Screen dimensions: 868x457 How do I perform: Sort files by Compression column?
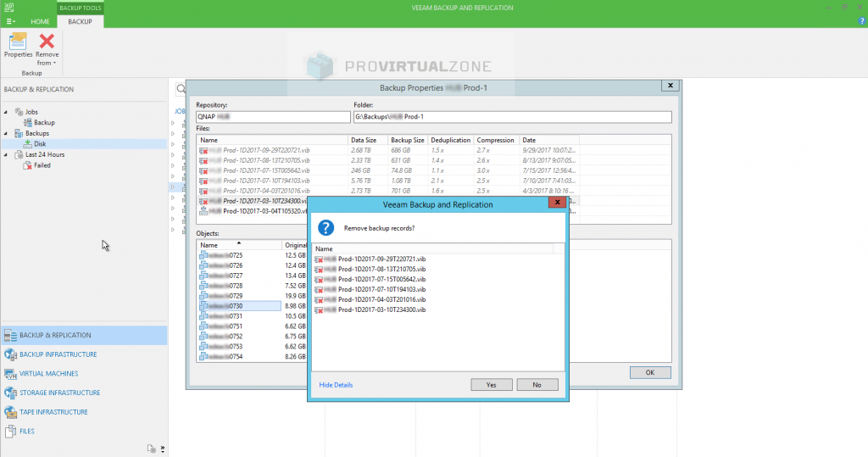point(497,140)
